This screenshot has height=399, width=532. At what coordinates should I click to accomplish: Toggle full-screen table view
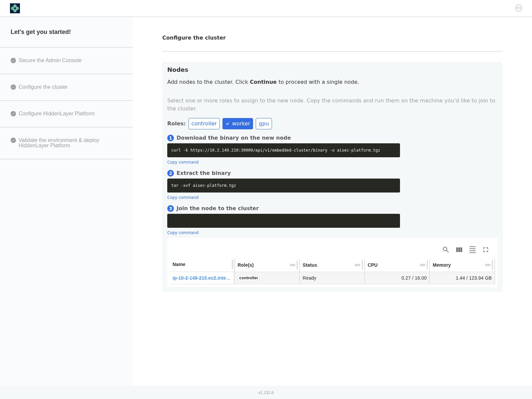point(486,250)
